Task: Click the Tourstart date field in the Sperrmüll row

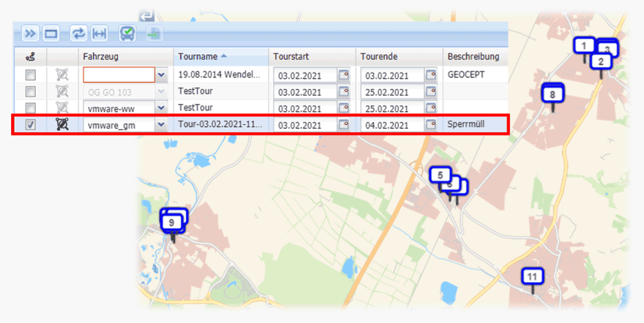Action: tap(306, 125)
